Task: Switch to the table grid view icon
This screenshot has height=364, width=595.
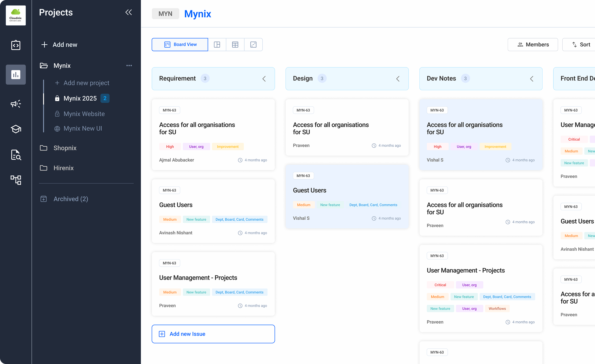Action: [235, 45]
